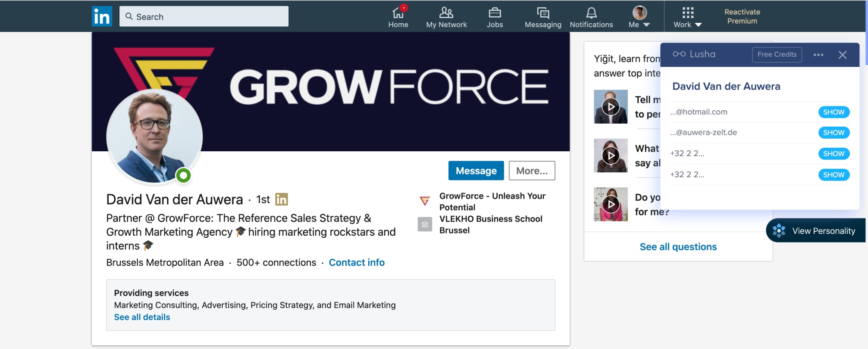Click the Message button
This screenshot has height=349, width=868.
coord(476,171)
